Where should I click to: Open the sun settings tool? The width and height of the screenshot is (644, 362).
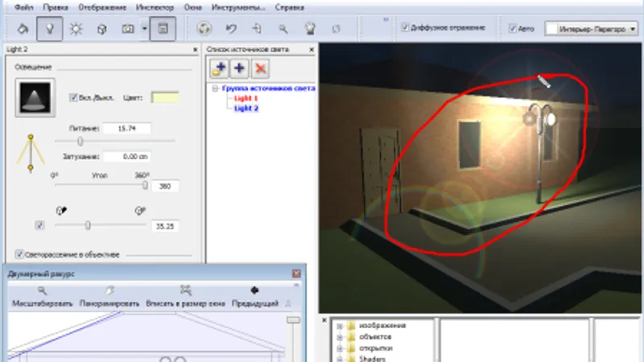click(x=76, y=29)
